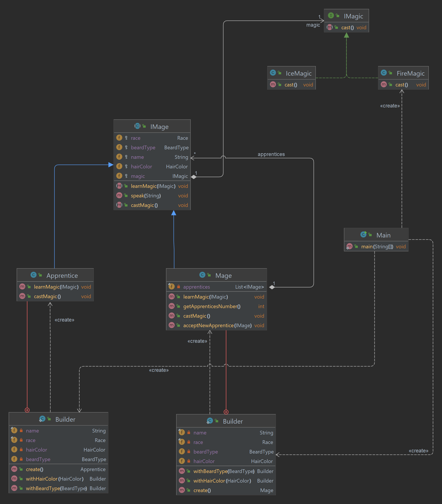Click the apprentices relationship label
This screenshot has height=504, width=442.
click(271, 154)
